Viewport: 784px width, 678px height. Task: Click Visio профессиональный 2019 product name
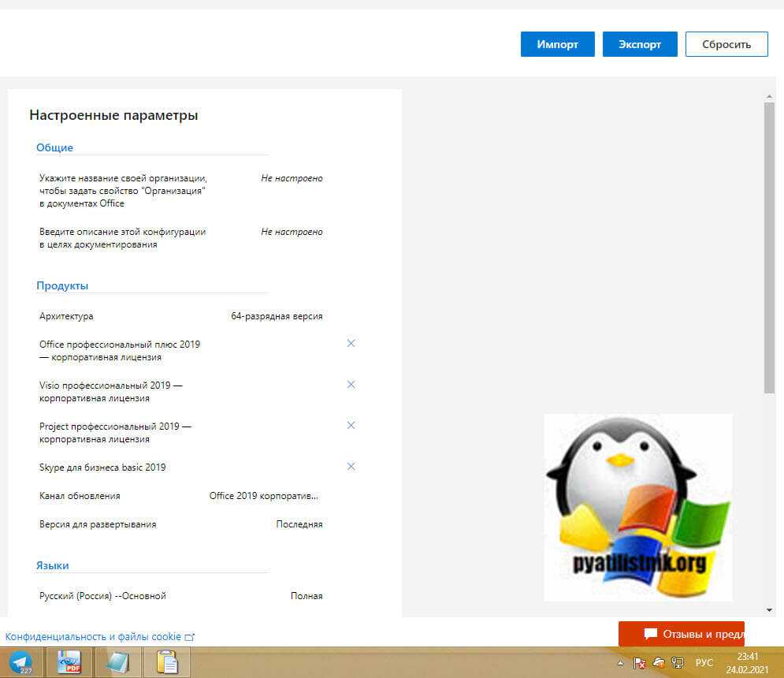[x=111, y=392]
